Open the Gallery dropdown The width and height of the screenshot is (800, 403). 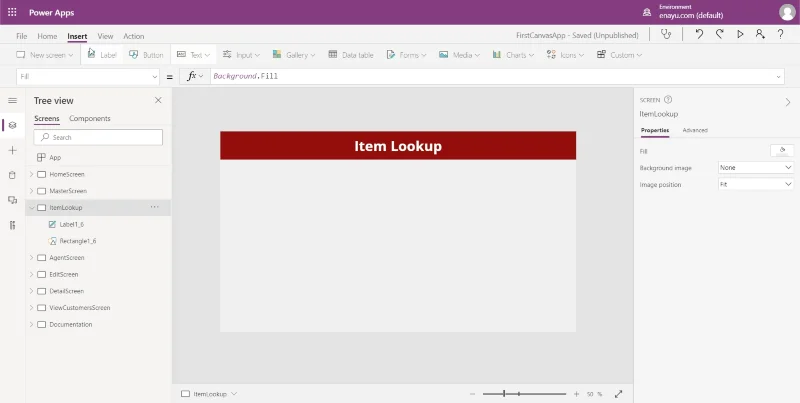point(294,55)
